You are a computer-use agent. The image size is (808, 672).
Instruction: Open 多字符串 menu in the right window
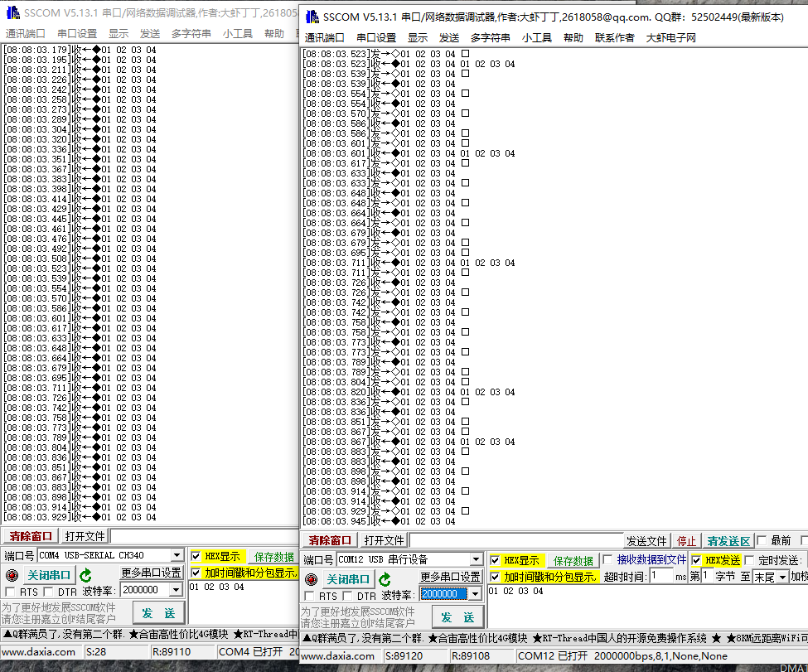point(490,38)
